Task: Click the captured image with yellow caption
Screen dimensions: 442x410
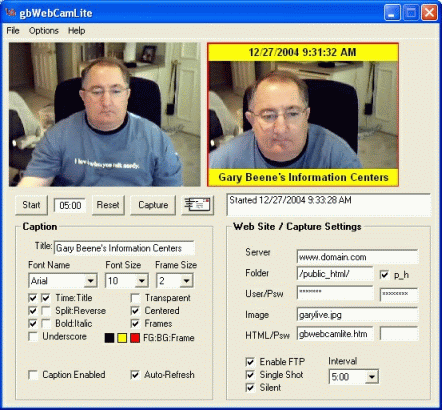Action: (303, 114)
